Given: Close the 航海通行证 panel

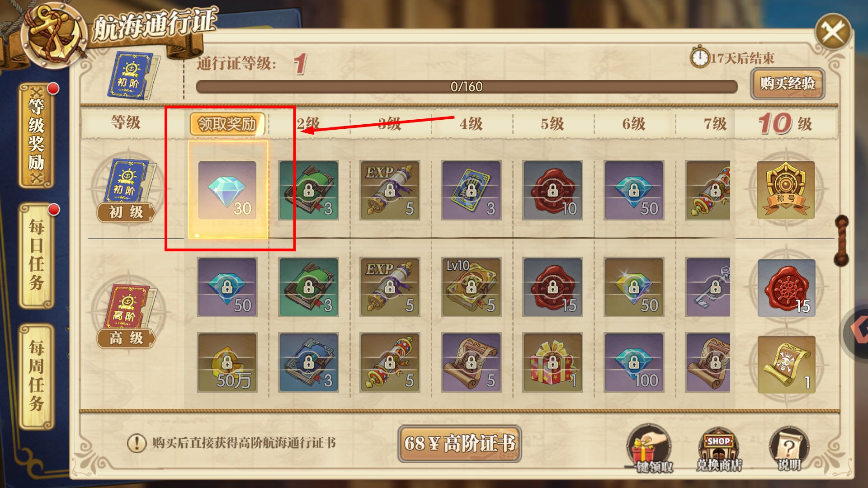Looking at the screenshot, I should coord(833,32).
